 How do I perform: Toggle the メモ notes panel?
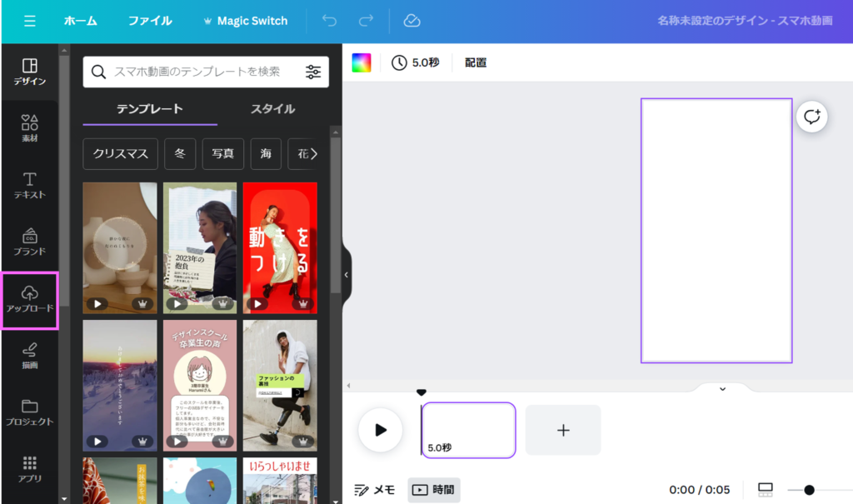[375, 490]
